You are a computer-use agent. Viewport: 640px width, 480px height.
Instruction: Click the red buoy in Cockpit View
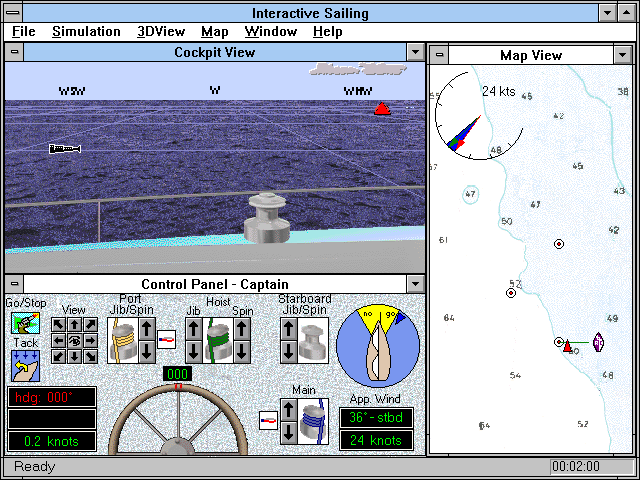(x=382, y=109)
